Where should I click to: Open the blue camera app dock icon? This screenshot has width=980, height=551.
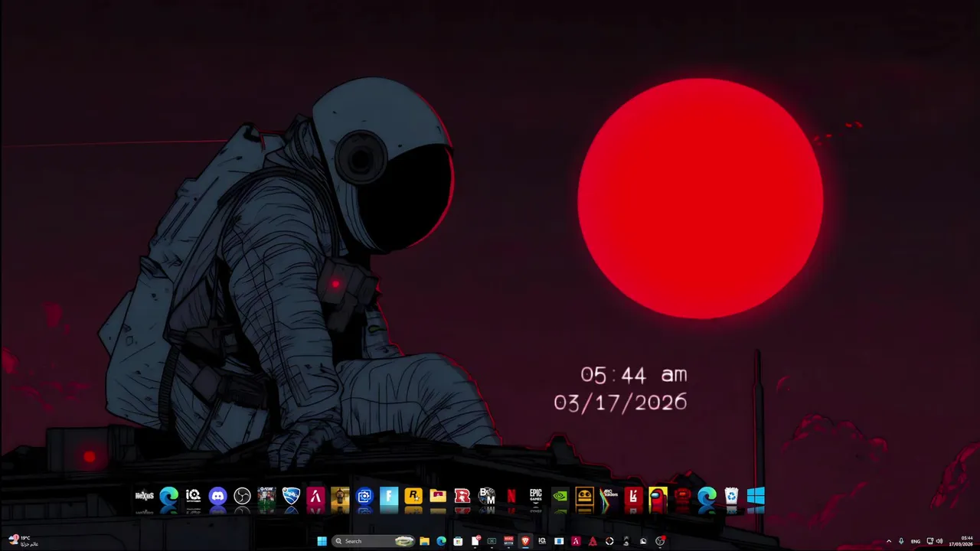point(364,497)
